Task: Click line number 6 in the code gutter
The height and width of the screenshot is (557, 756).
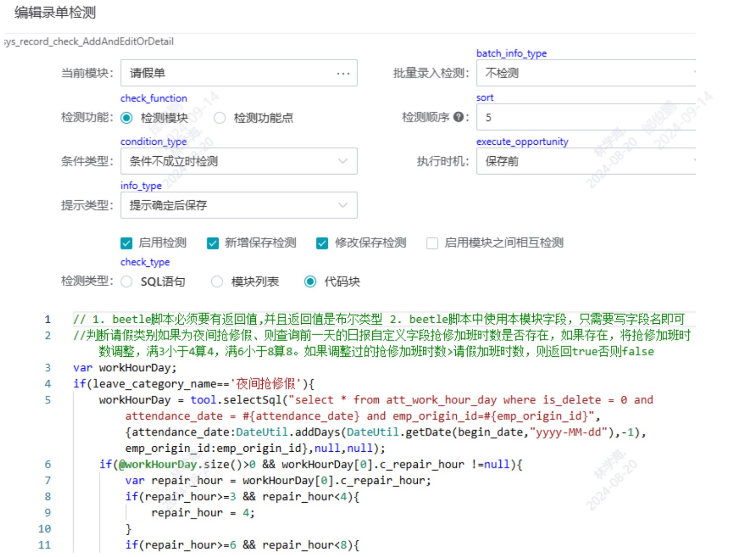Action: 48,464
